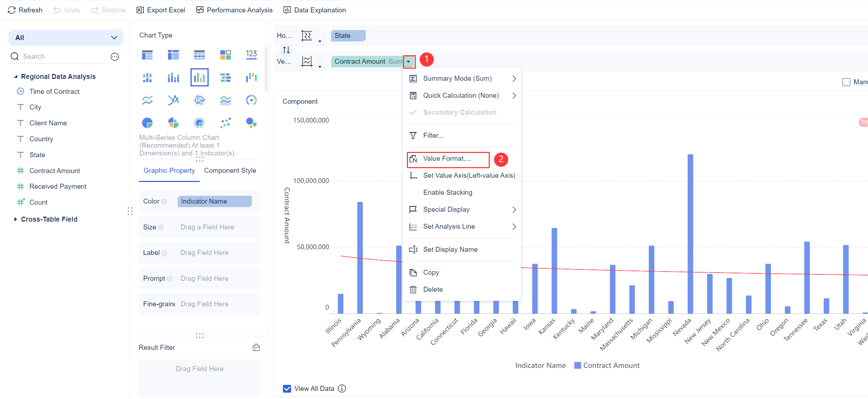
Task: Switch to the Component Style tab
Action: (230, 170)
